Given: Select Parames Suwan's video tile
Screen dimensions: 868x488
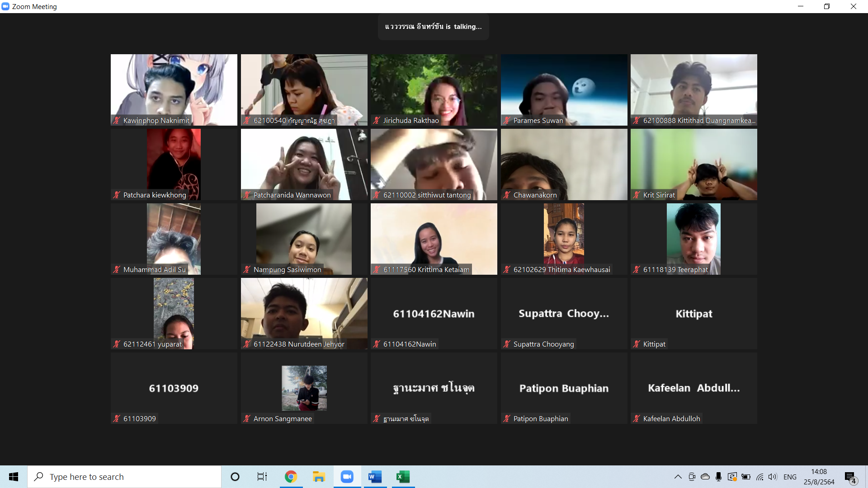Looking at the screenshot, I should pyautogui.click(x=564, y=89).
